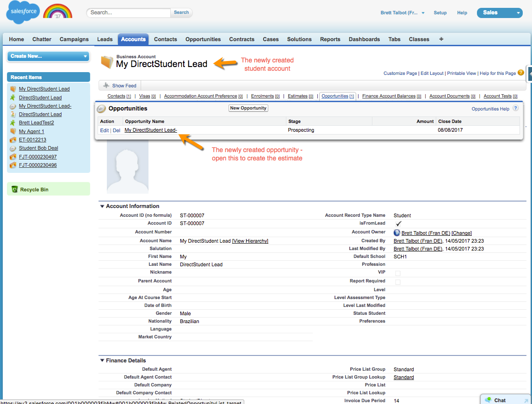Toggle the Report Required checkbox
This screenshot has height=404, width=532.
pos(398,282)
